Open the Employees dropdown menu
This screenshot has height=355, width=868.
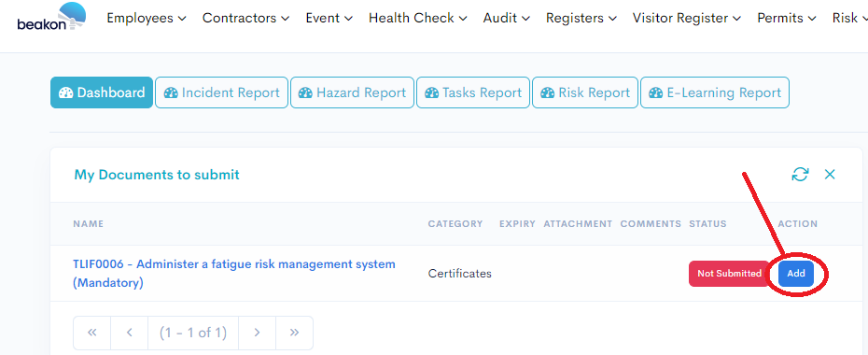(x=147, y=18)
